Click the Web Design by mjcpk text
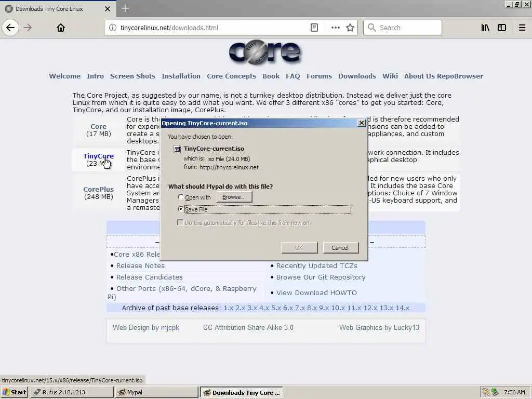The image size is (532, 399). tap(146, 327)
